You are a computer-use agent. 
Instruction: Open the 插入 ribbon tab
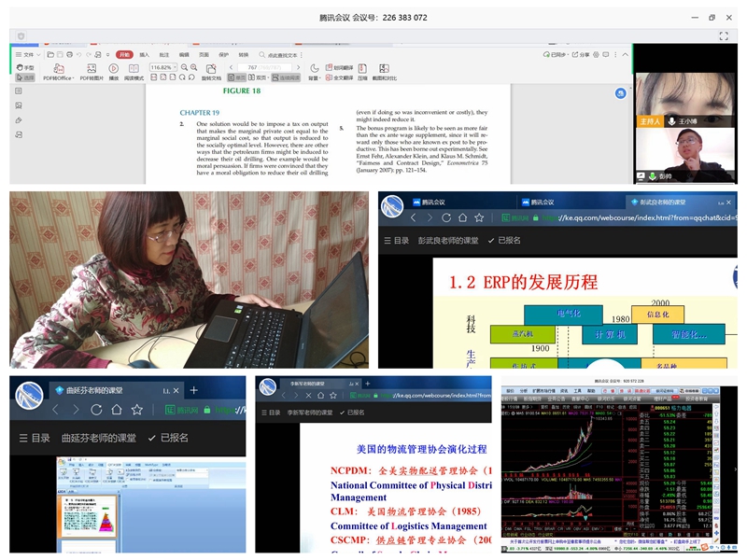pyautogui.click(x=145, y=55)
